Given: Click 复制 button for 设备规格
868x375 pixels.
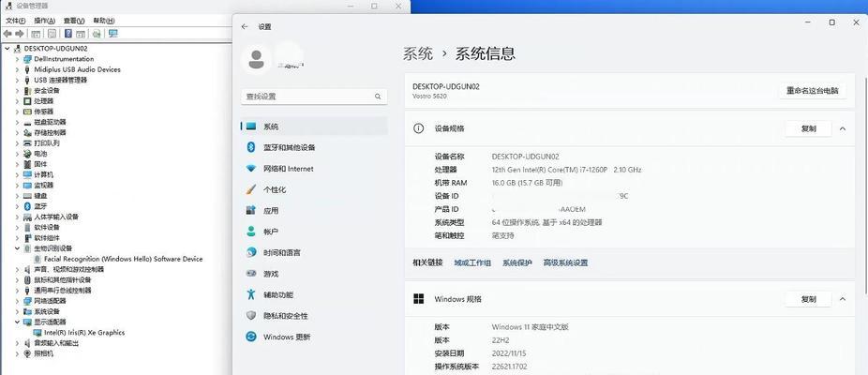Looking at the screenshot, I should point(808,128).
